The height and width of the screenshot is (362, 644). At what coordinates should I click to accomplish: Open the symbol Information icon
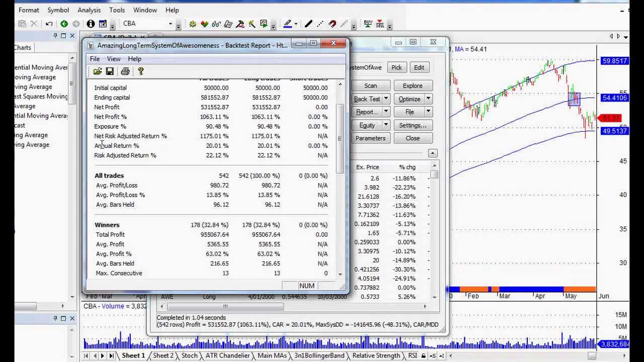click(91, 24)
